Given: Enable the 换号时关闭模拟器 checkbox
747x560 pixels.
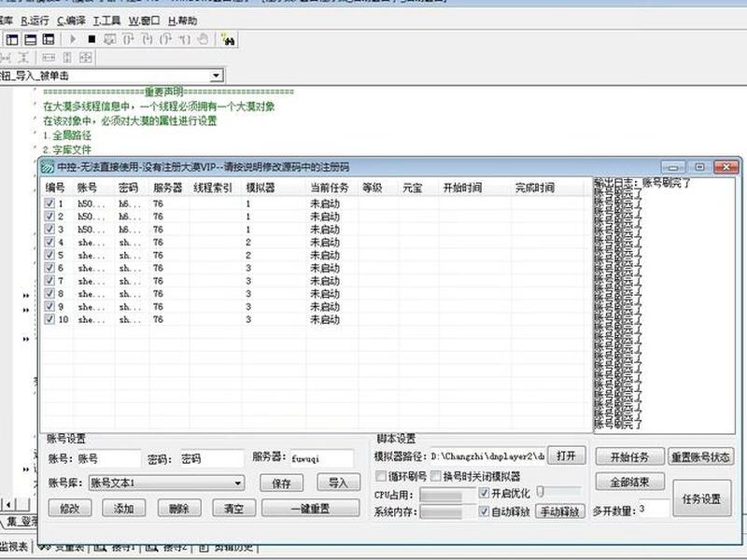Looking at the screenshot, I should [435, 476].
